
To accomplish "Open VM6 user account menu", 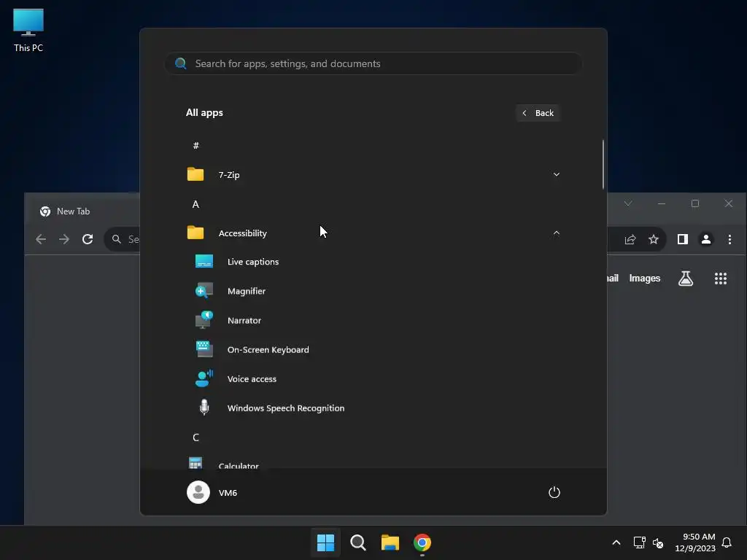I will click(212, 492).
